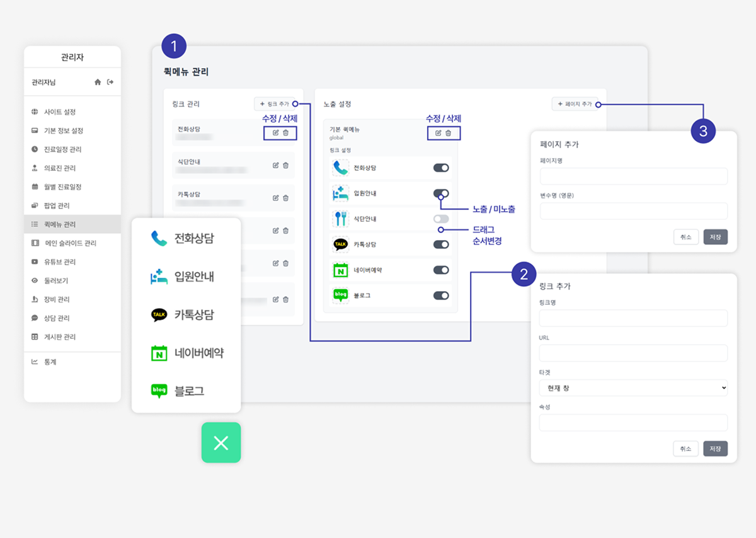Viewport: 756px width, 538px height.
Task: Delete the 카톡상담 link entry
Action: point(285,197)
